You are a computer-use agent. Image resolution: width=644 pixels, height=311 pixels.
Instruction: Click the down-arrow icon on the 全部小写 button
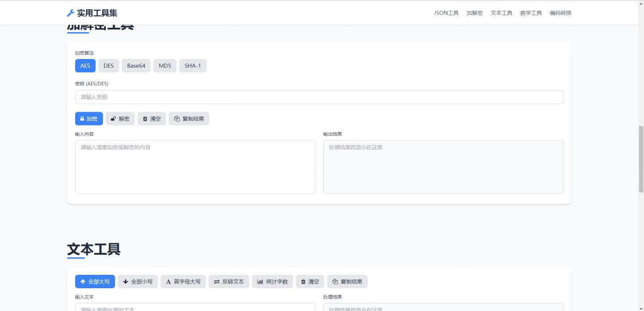[125, 282]
